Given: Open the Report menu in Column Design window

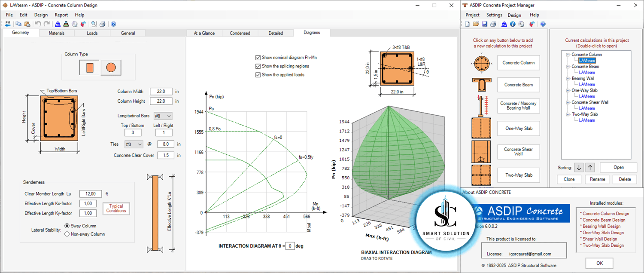Looking at the screenshot, I should (61, 15).
